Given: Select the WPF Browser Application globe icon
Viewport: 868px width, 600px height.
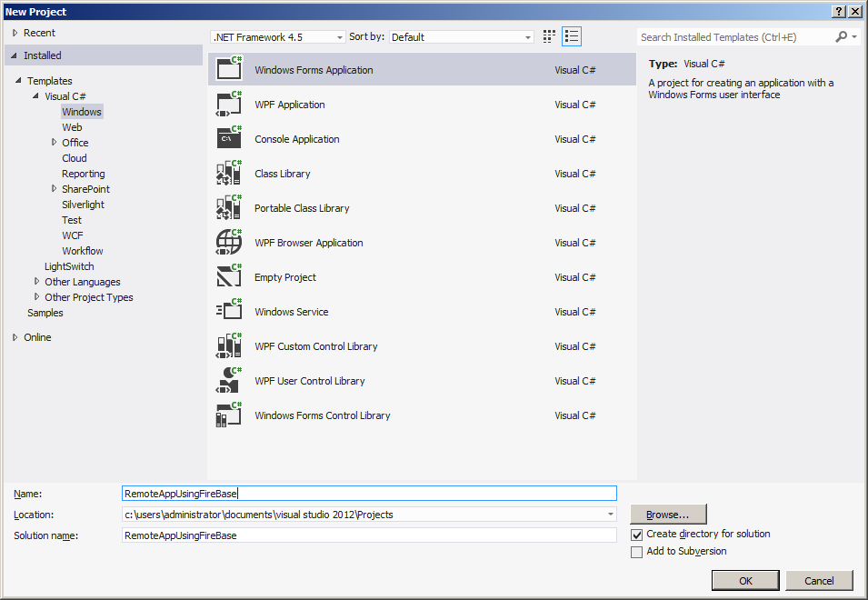Looking at the screenshot, I should pyautogui.click(x=229, y=242).
